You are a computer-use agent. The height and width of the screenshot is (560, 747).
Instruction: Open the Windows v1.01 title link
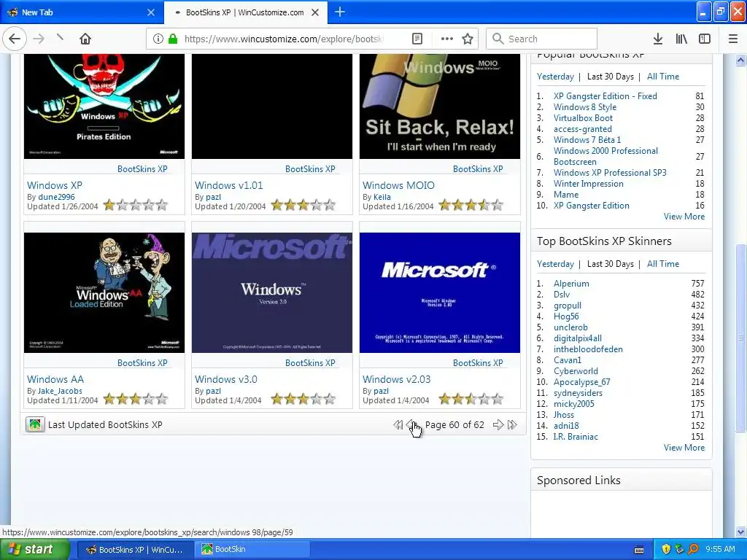coord(228,185)
